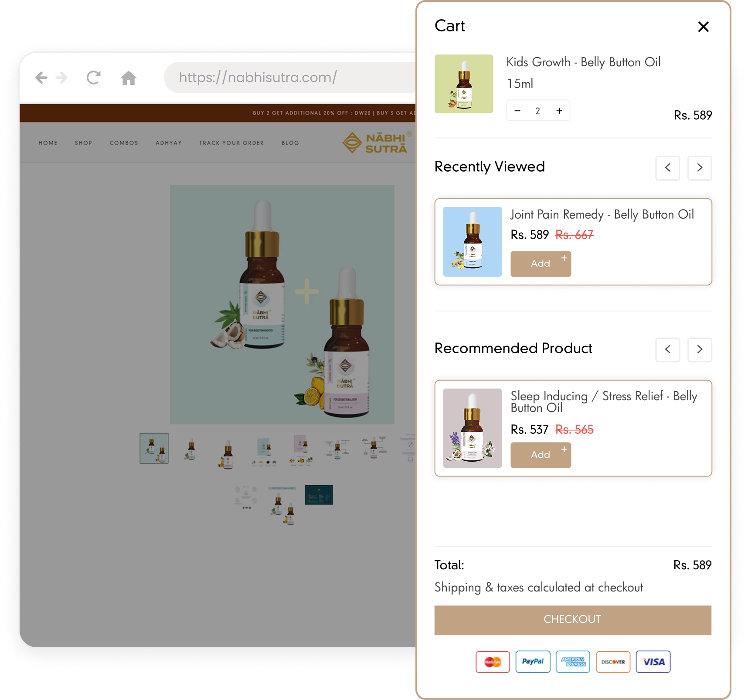The image size is (748, 700).
Task: Show next Recently Viewed item
Action: pyautogui.click(x=700, y=168)
